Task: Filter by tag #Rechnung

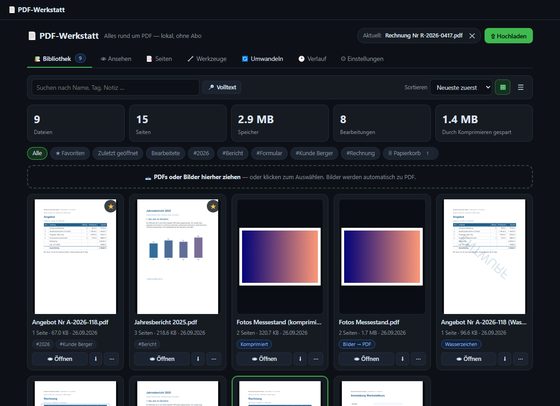Action: pos(360,154)
